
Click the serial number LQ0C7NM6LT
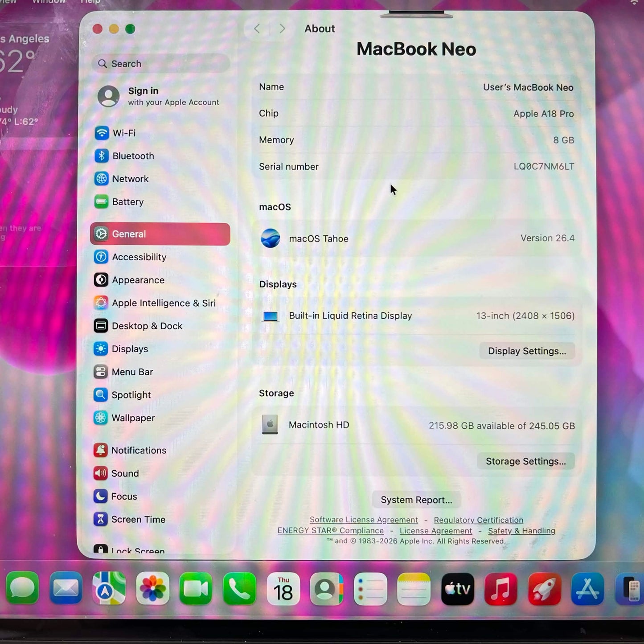pos(544,166)
